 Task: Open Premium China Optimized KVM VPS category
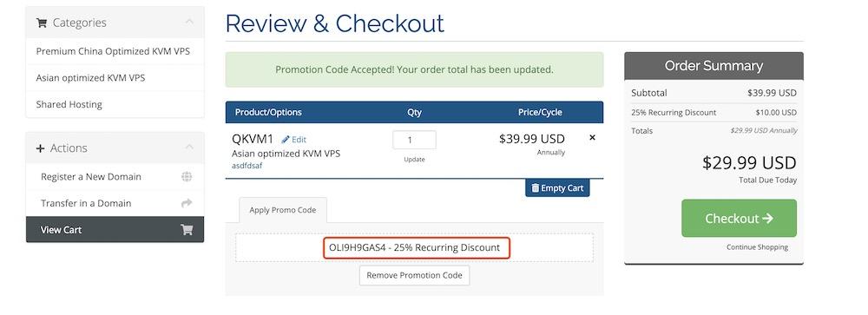click(x=113, y=51)
